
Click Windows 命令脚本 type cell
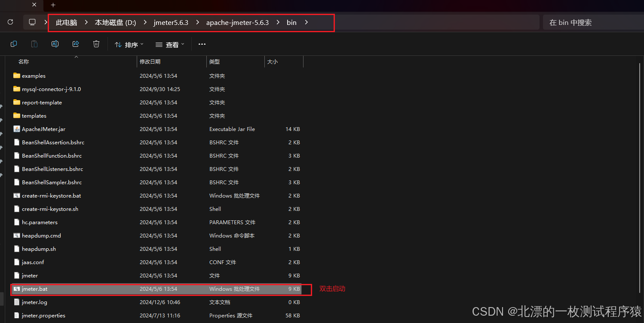tap(232, 235)
